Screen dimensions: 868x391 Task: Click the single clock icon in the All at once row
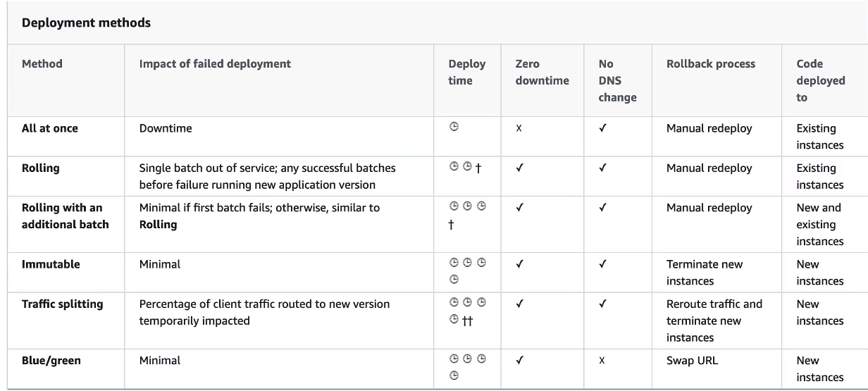(454, 128)
